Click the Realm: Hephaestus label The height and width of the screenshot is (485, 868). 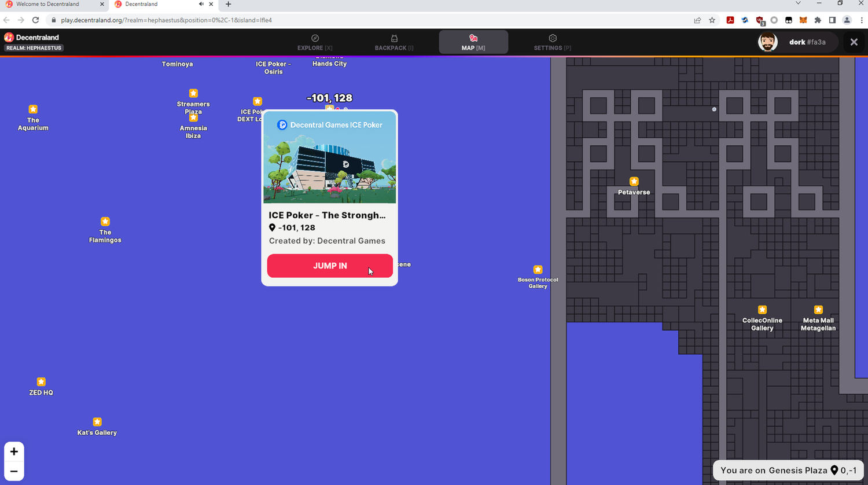point(34,48)
